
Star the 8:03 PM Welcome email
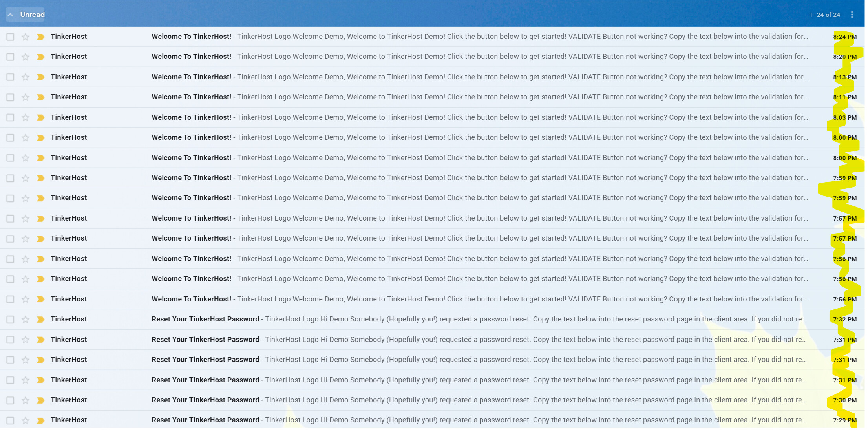(x=26, y=117)
